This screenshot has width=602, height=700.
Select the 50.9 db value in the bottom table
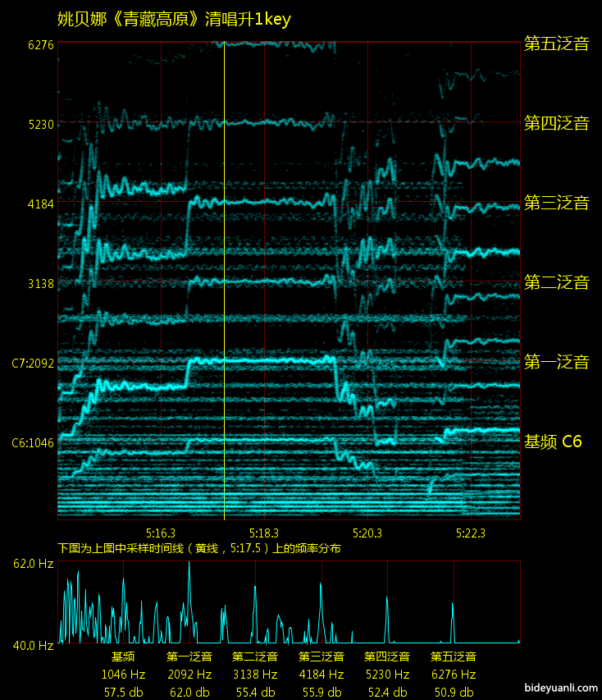tap(454, 693)
